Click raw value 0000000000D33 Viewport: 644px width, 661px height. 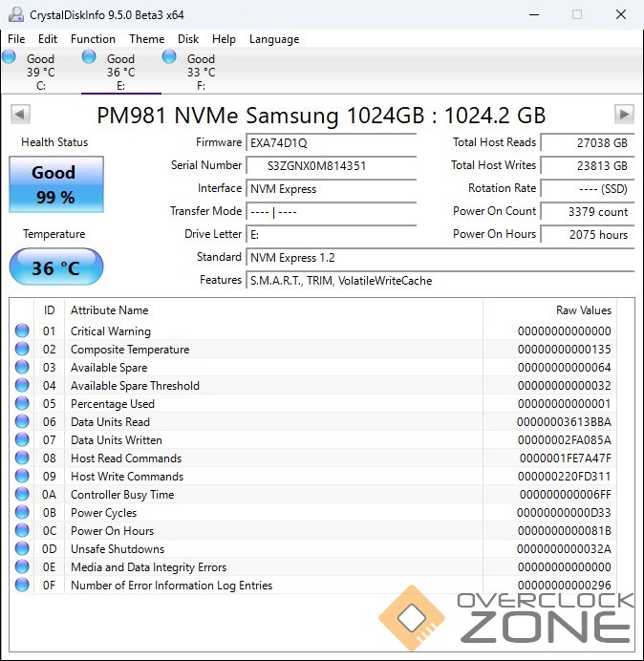pyautogui.click(x=564, y=513)
